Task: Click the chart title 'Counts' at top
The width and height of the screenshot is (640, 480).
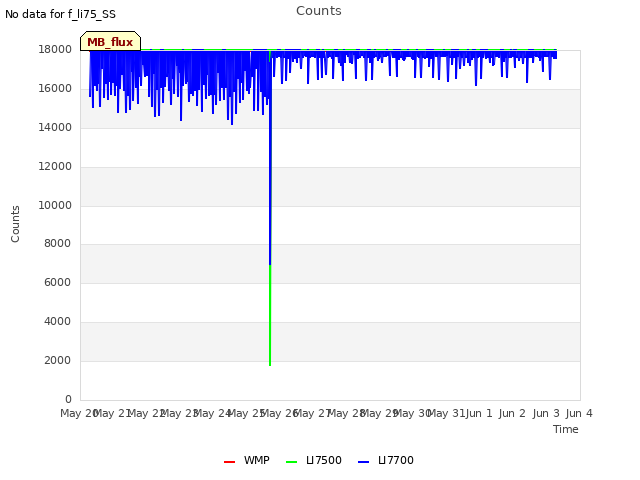Action: (319, 11)
